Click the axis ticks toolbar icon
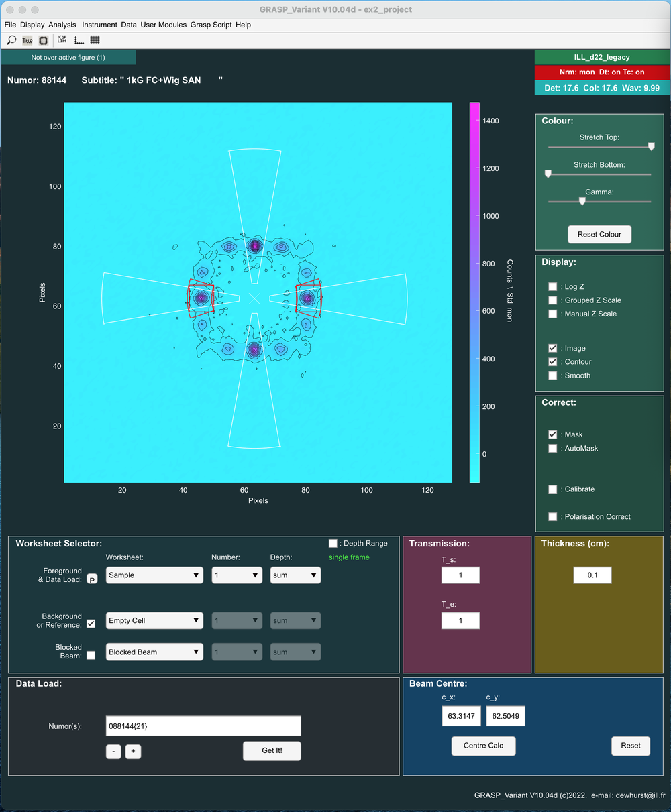 pyautogui.click(x=79, y=40)
